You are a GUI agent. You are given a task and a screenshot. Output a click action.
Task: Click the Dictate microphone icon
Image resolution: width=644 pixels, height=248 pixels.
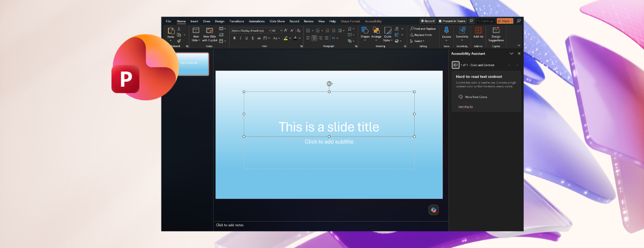[446, 31]
